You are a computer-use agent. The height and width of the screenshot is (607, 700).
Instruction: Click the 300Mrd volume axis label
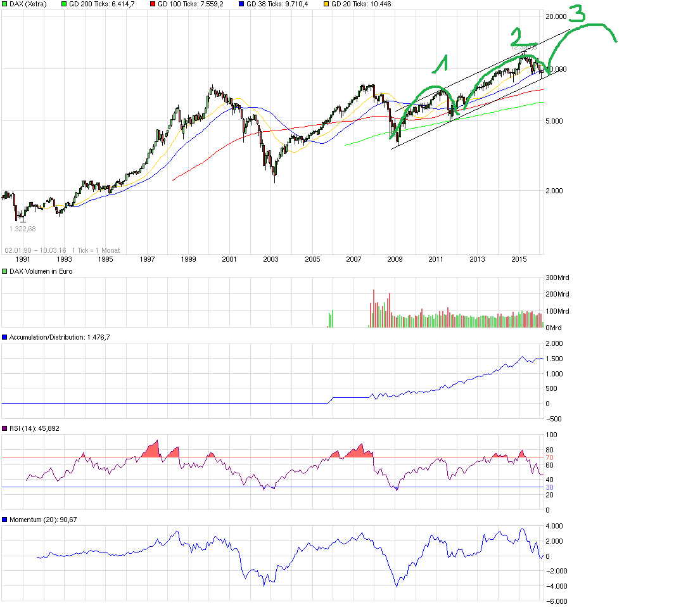[x=557, y=278]
